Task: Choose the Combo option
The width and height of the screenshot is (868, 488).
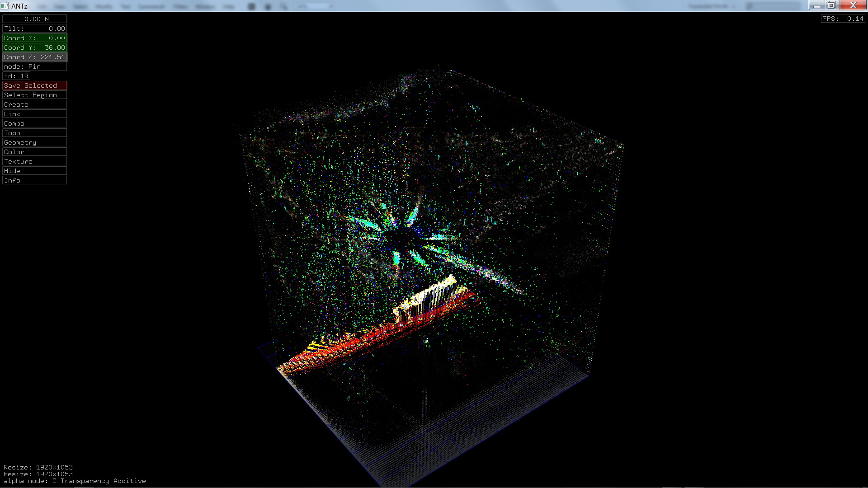Action: pos(34,123)
